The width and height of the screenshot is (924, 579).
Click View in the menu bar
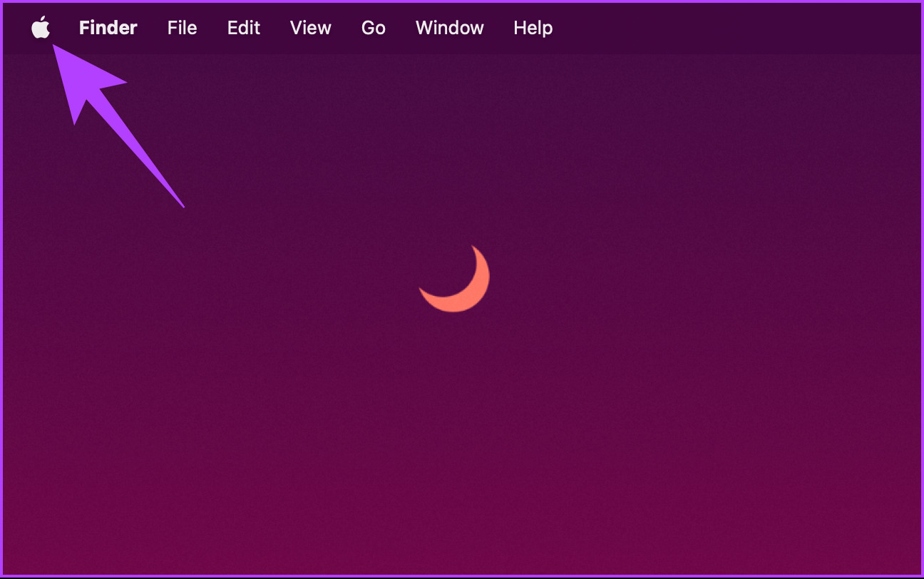point(310,28)
